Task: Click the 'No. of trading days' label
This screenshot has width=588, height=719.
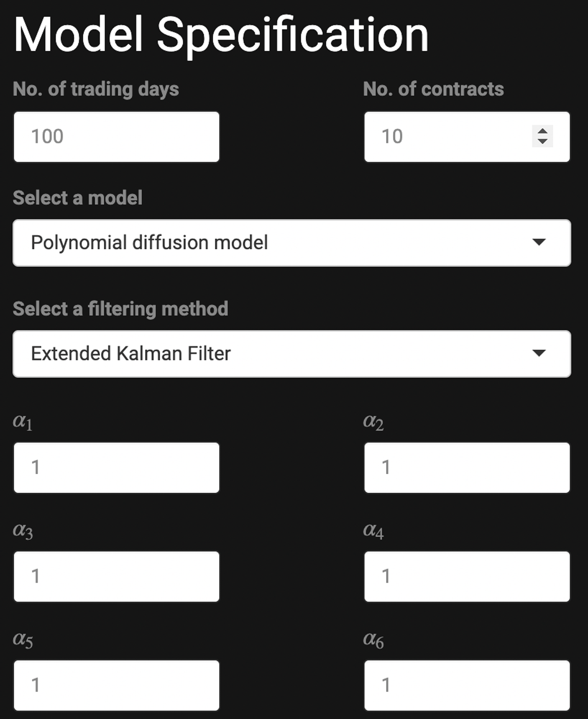Action: 96,89
